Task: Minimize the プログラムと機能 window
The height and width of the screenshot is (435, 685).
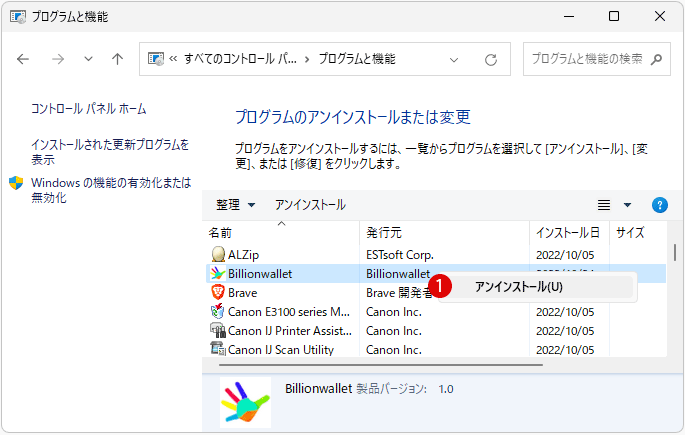Action: pos(569,17)
